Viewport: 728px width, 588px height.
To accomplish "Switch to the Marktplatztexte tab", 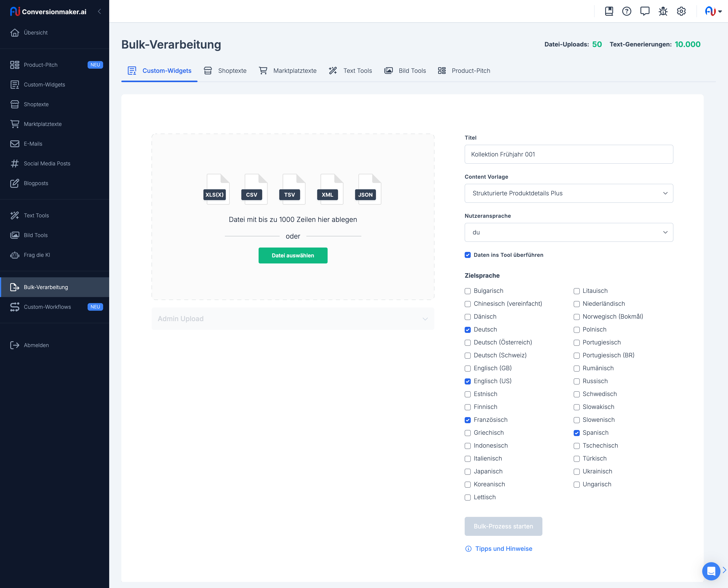I will click(x=288, y=70).
